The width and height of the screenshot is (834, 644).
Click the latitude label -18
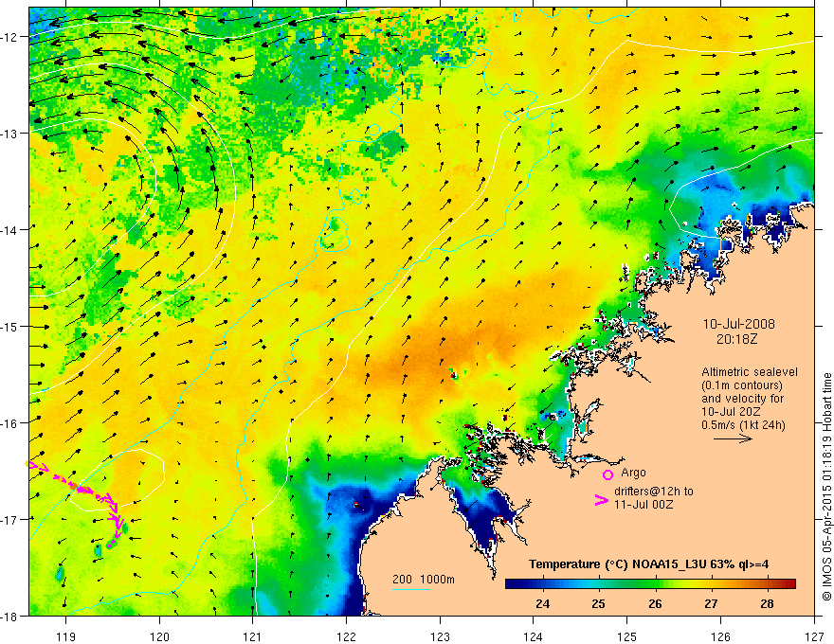pyautogui.click(x=9, y=616)
